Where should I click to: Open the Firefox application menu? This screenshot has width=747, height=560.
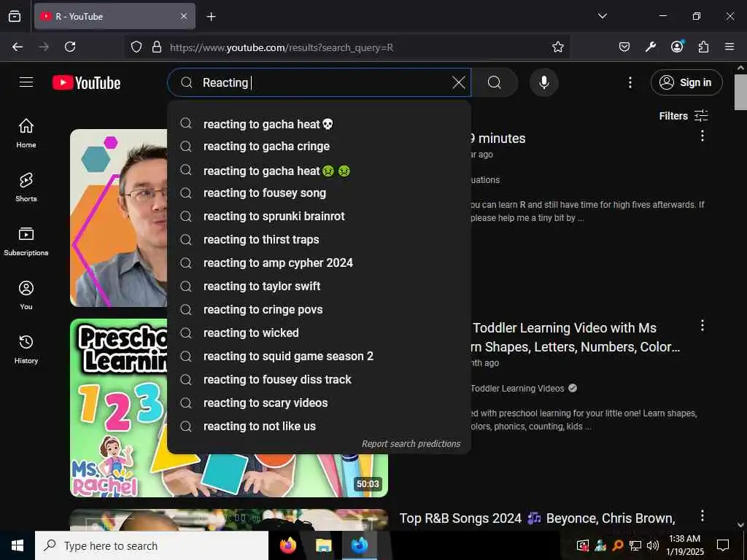click(729, 47)
